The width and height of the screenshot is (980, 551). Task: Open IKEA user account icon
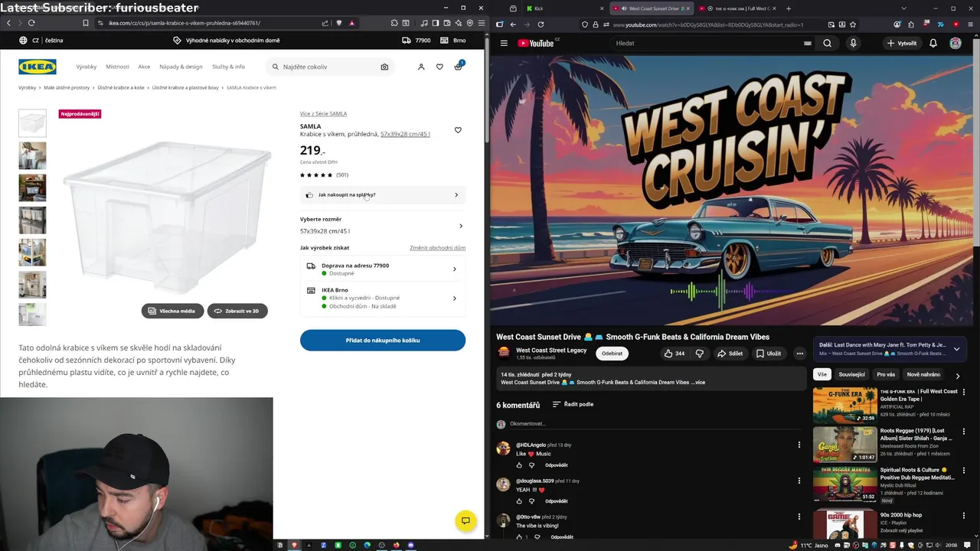[421, 67]
